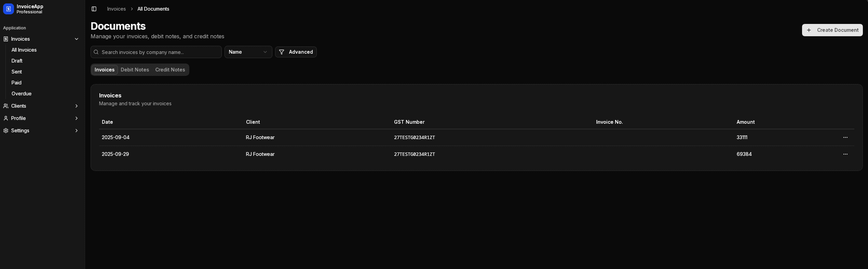The height and width of the screenshot is (269, 868).
Task: Expand the Settings sidebar chevron
Action: tap(77, 131)
